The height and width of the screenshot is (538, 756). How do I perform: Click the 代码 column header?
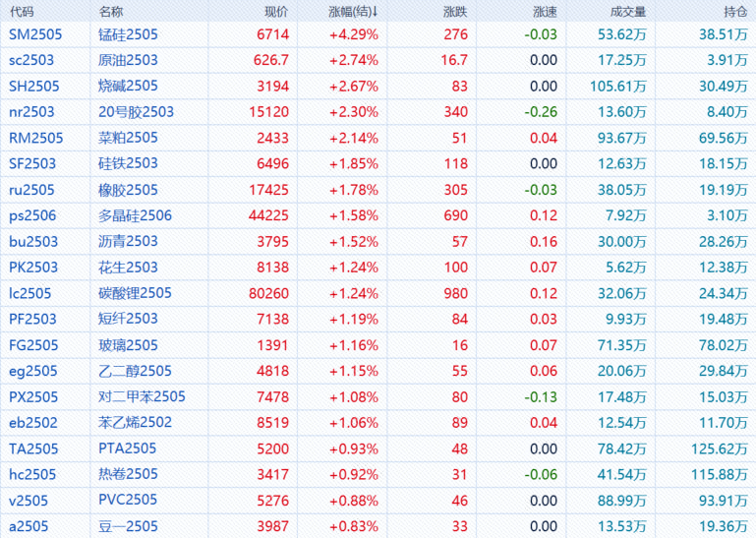(22, 12)
